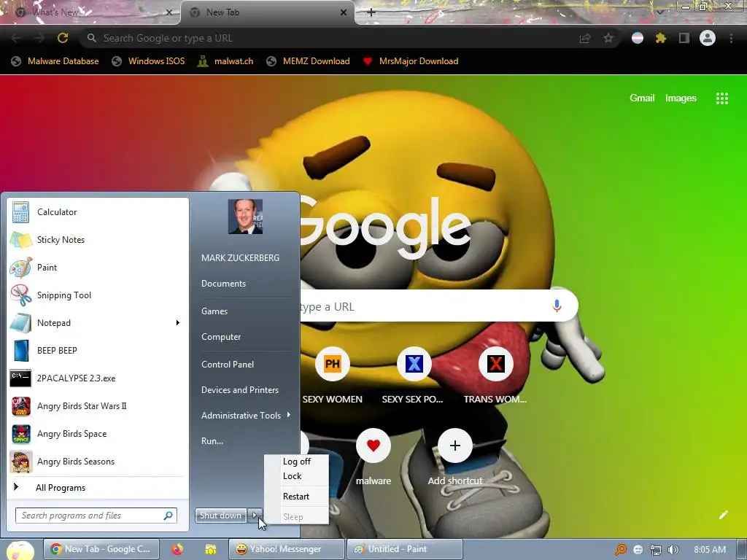The height and width of the screenshot is (560, 747).
Task: Open the Chrome profile avatar
Action: click(708, 38)
